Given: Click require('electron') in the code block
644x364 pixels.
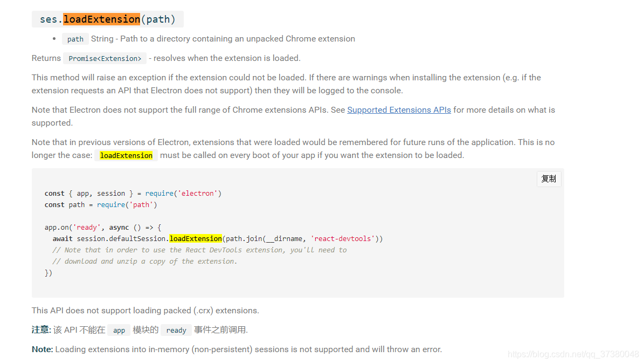Looking at the screenshot, I should click(x=183, y=194).
